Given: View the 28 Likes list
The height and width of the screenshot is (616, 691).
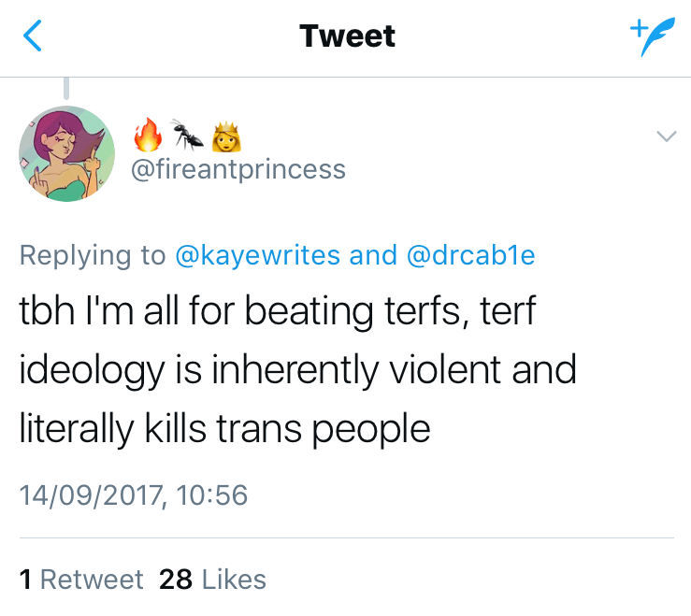Looking at the screenshot, I should [x=212, y=580].
